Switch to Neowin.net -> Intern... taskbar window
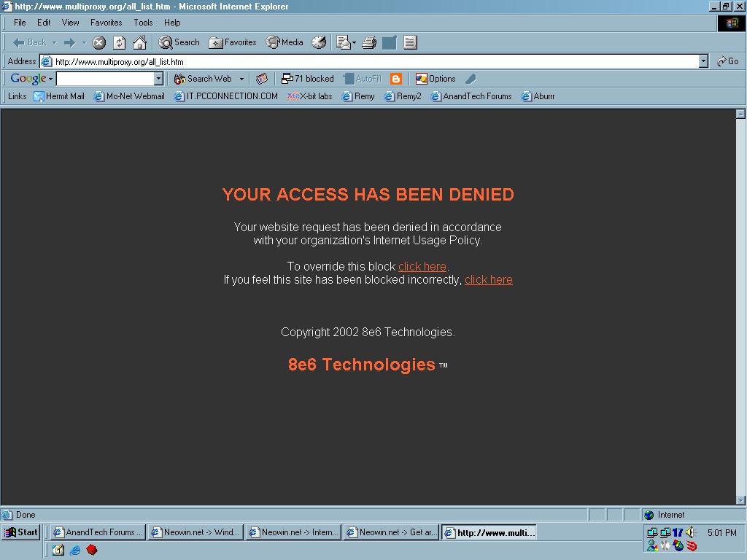This screenshot has width=747, height=560. (293, 532)
